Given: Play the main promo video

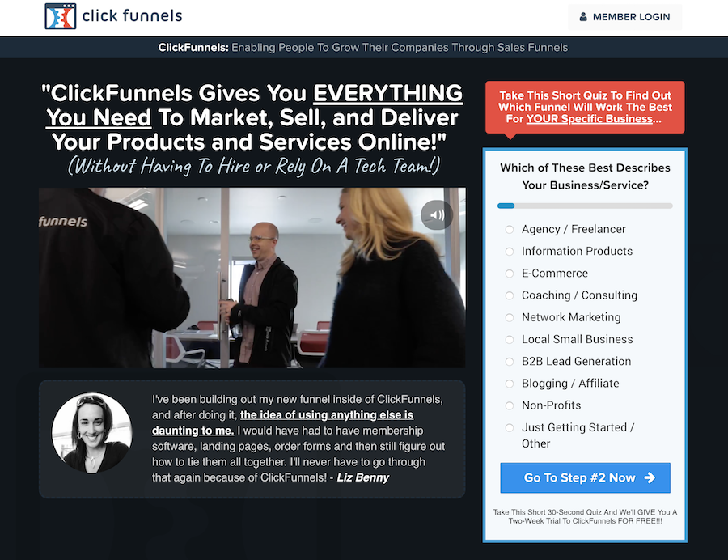Looking at the screenshot, I should pyautogui.click(x=252, y=278).
